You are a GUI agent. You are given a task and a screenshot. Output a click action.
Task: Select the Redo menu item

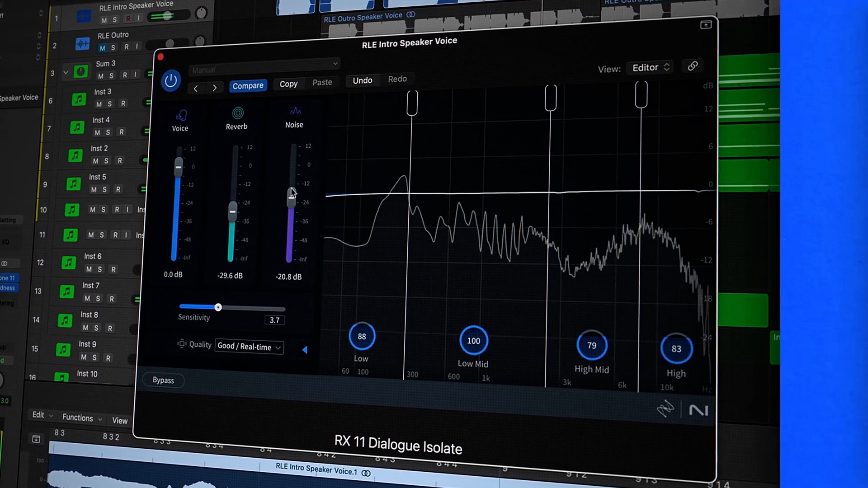point(397,79)
